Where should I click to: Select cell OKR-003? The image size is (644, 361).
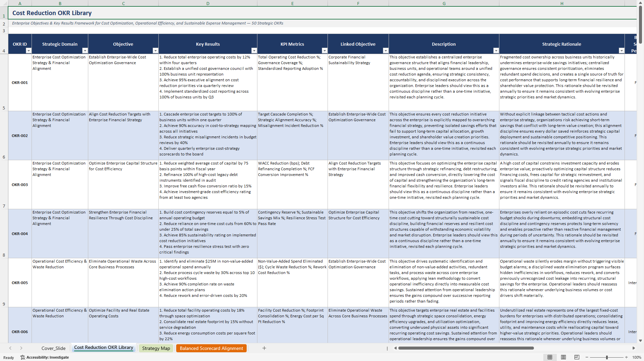[20, 185]
